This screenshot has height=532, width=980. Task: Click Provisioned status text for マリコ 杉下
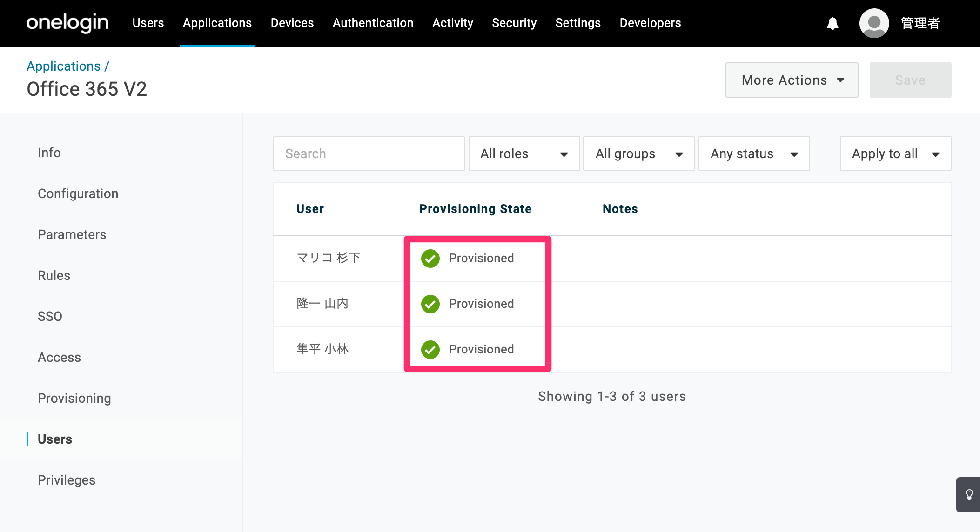[x=482, y=258]
